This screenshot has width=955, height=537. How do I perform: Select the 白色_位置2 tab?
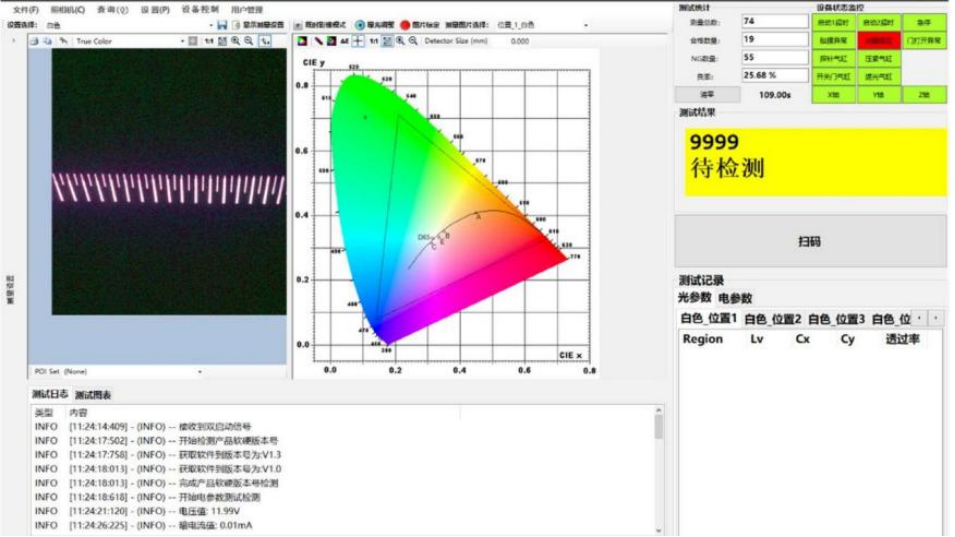(x=773, y=319)
